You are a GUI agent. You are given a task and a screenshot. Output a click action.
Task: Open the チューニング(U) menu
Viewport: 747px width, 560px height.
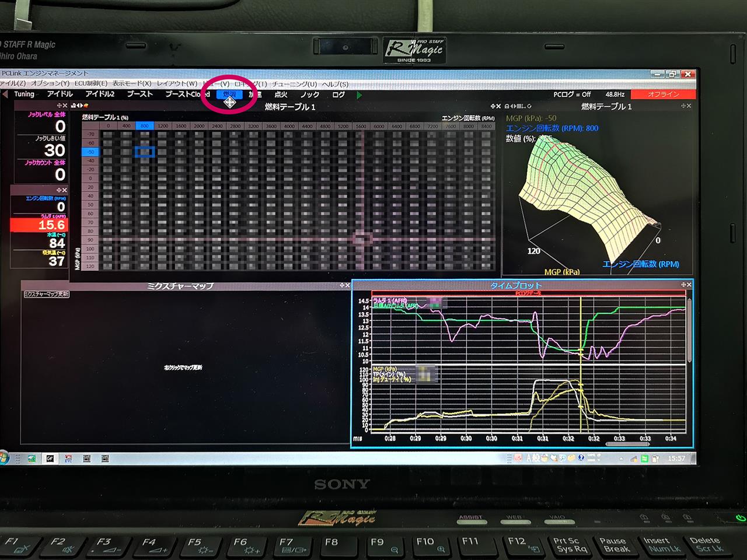(294, 84)
